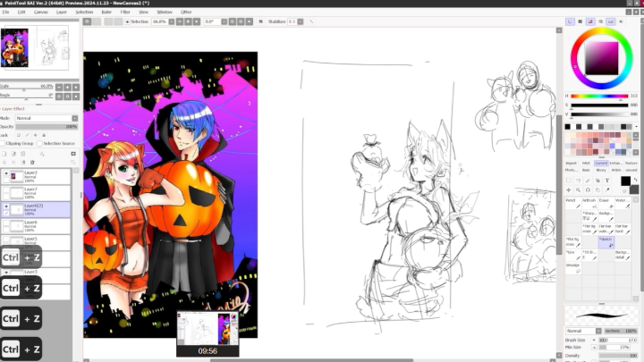Image resolution: width=644 pixels, height=362 pixels.
Task: Select the Line brush preset
Action: pos(572,255)
